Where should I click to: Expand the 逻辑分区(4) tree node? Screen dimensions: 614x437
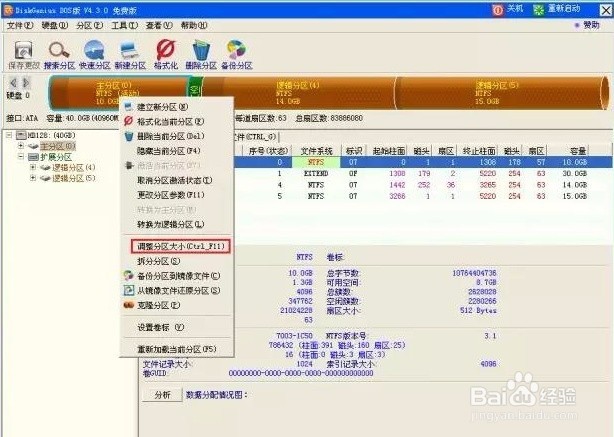[x=33, y=167]
